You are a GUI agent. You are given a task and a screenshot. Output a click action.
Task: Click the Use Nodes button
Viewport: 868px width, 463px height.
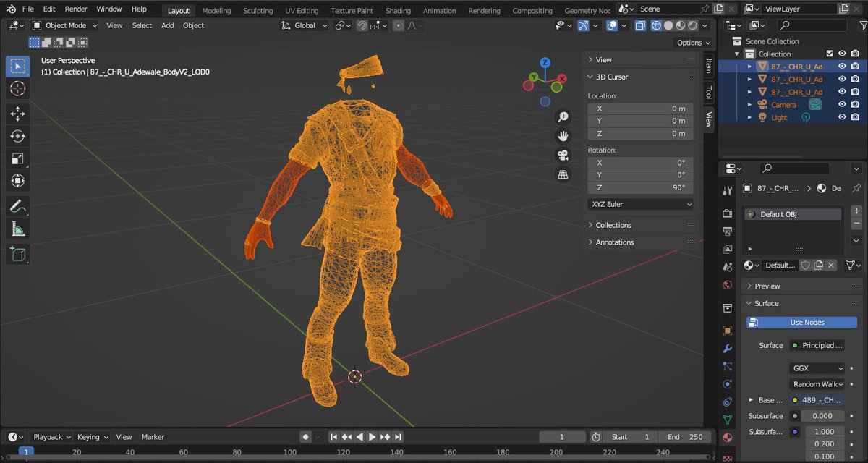coord(802,323)
